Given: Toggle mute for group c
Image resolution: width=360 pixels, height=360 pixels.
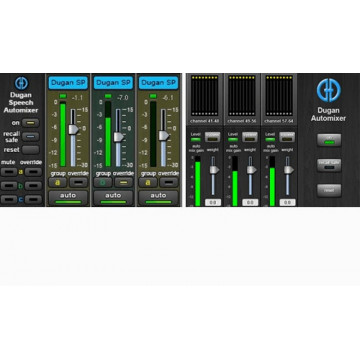Looking at the screenshot, I should point(9,199).
